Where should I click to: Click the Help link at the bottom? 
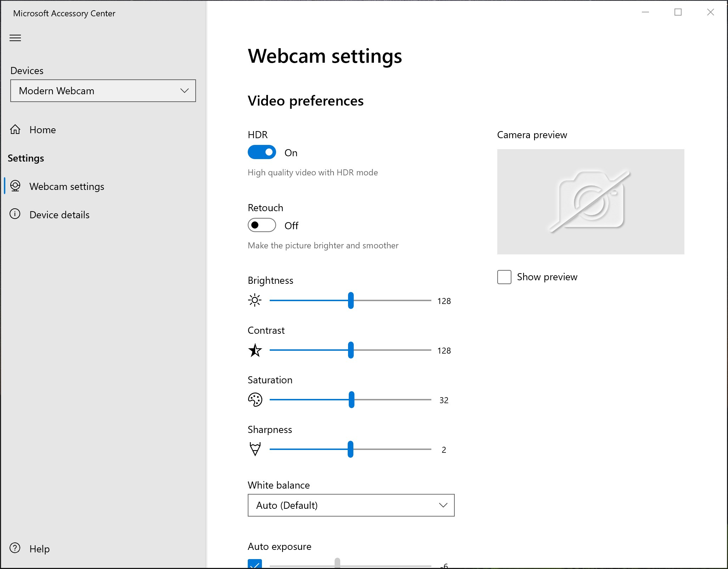39,548
